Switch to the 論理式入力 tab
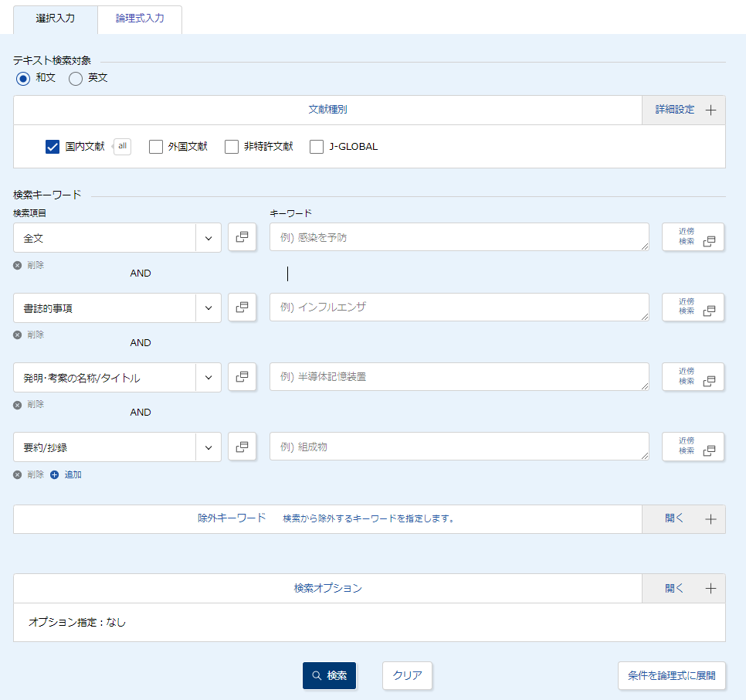Viewport: 746px width, 700px height. pyautogui.click(x=140, y=19)
